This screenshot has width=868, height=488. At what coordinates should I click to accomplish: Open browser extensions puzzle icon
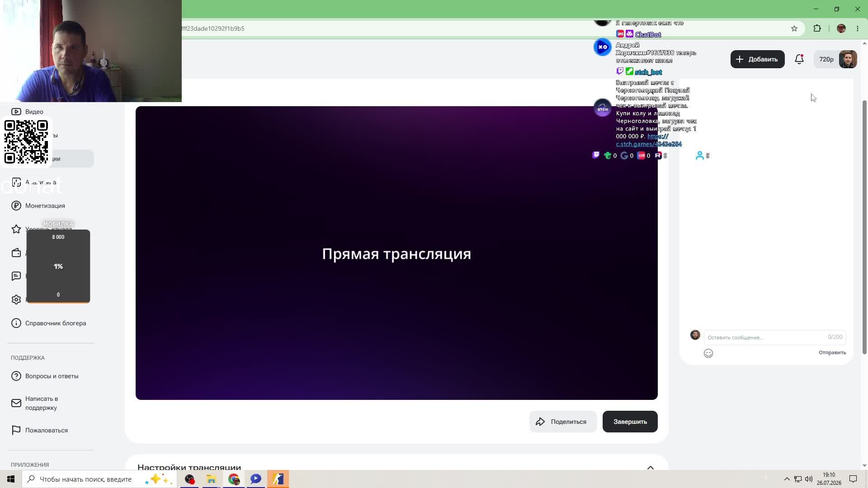pos(817,28)
